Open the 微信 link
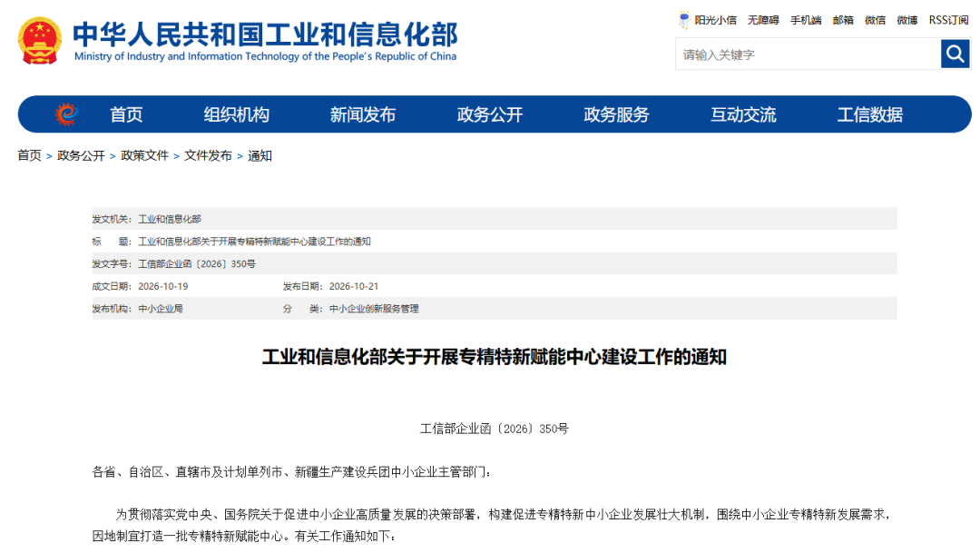Viewport: 980px width, 553px height. click(875, 21)
